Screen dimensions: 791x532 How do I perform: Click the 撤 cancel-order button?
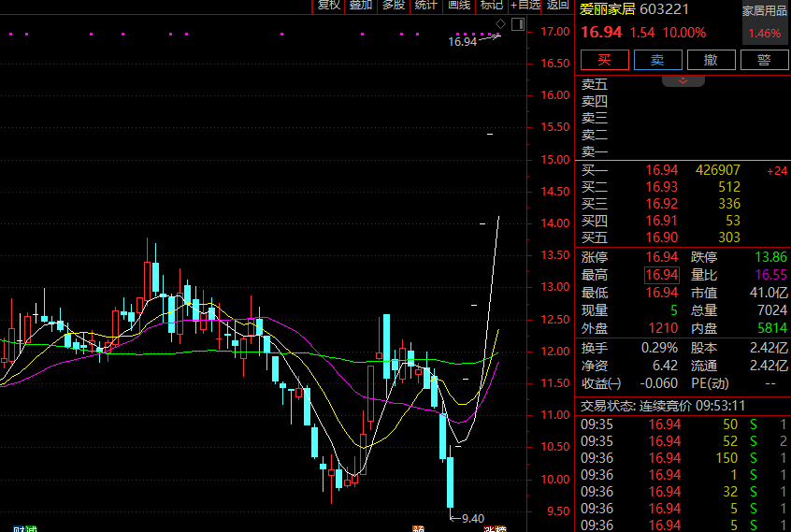click(x=712, y=60)
